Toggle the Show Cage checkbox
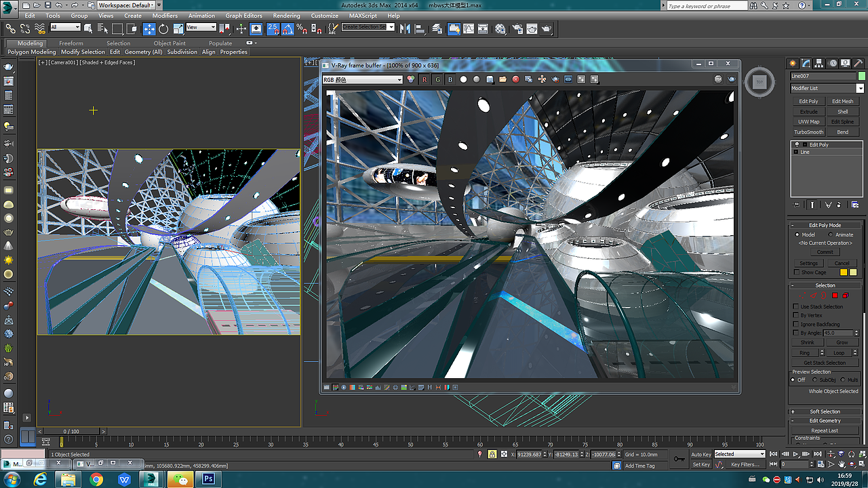 coord(796,272)
